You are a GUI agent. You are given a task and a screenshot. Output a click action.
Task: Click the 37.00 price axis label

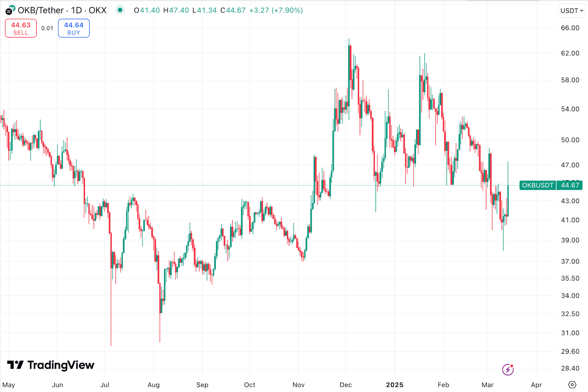pyautogui.click(x=570, y=261)
